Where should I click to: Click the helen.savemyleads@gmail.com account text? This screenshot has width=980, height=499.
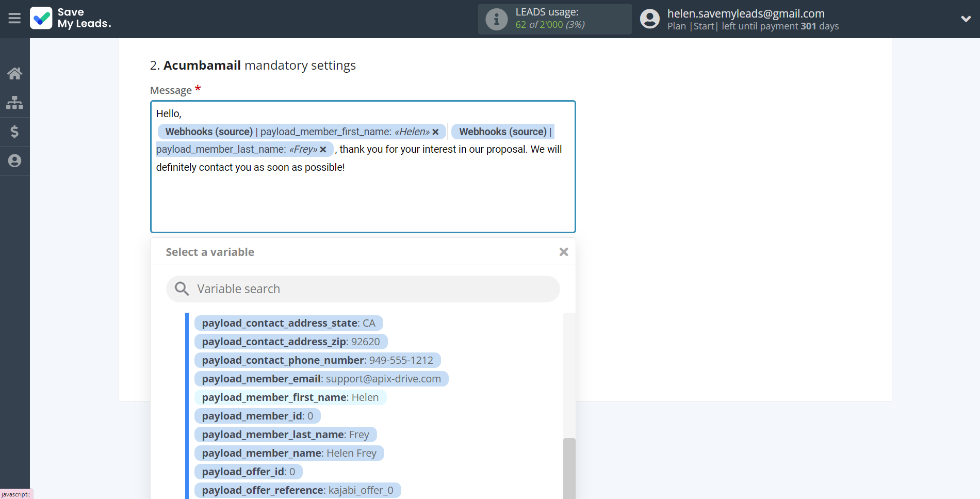click(x=746, y=13)
